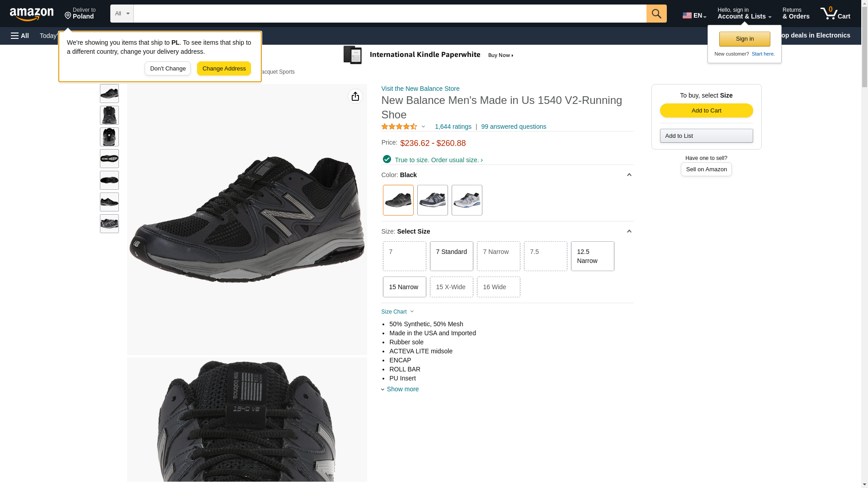
Task: Open the All search category dropdown
Action: (122, 14)
